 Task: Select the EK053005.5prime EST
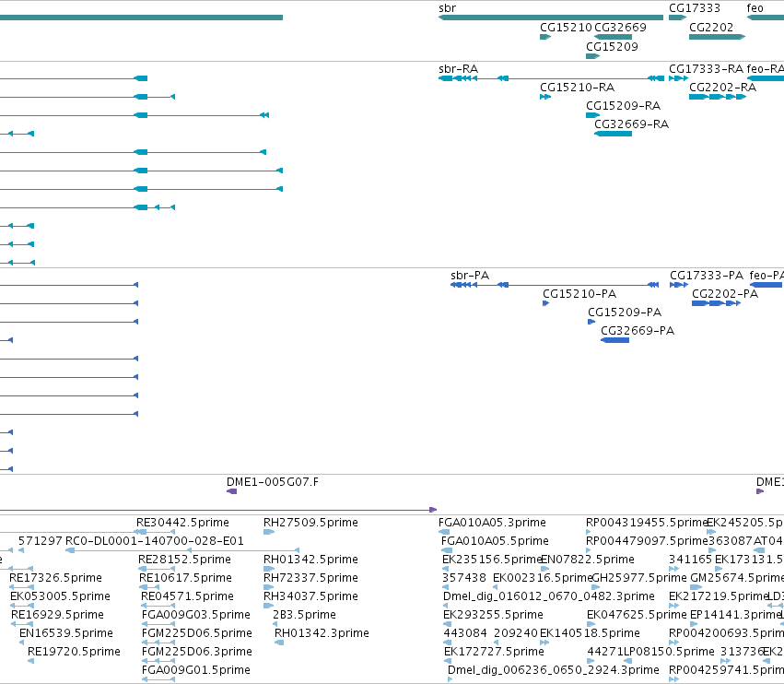[x=22, y=606]
